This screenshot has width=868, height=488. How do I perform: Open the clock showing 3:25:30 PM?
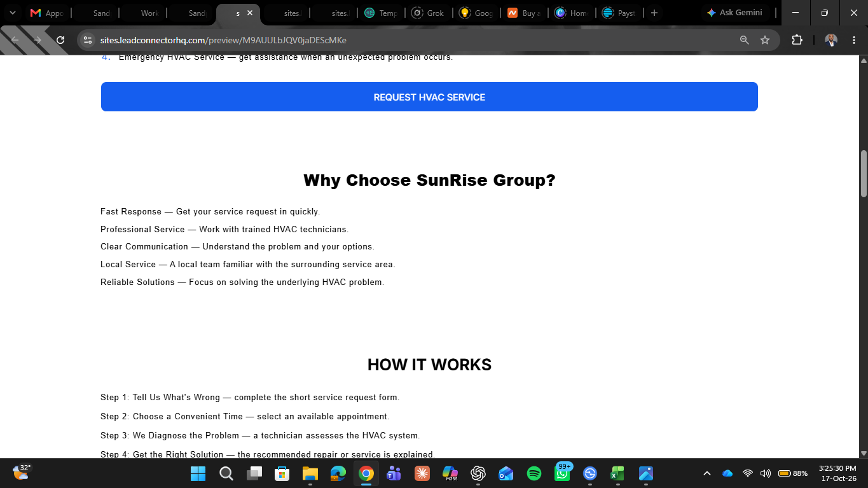point(837,473)
